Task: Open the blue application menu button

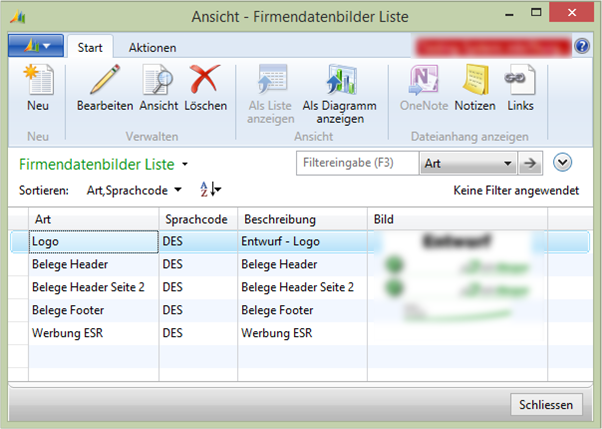Action: (x=36, y=47)
